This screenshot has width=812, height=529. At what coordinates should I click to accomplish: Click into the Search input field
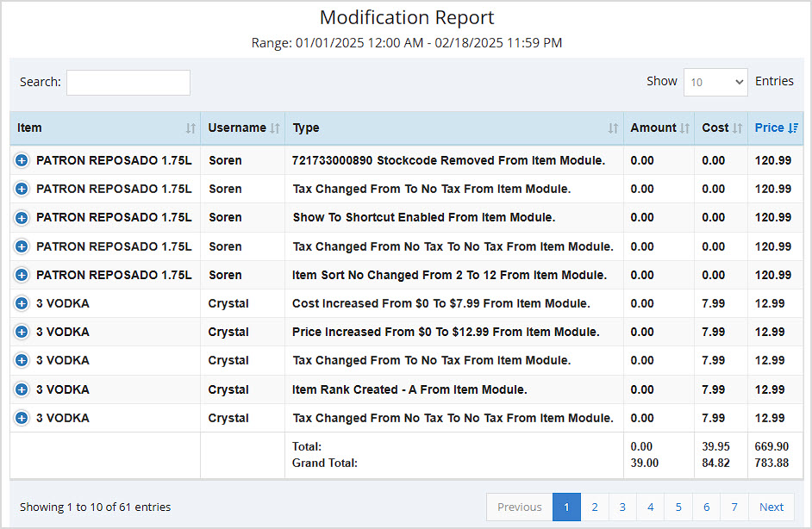[128, 83]
